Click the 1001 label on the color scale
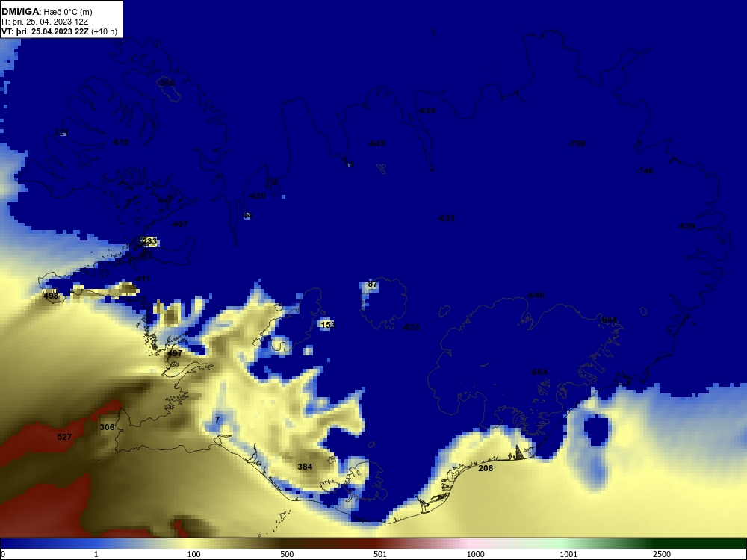Viewport: 747px width, 560px height. (x=568, y=554)
